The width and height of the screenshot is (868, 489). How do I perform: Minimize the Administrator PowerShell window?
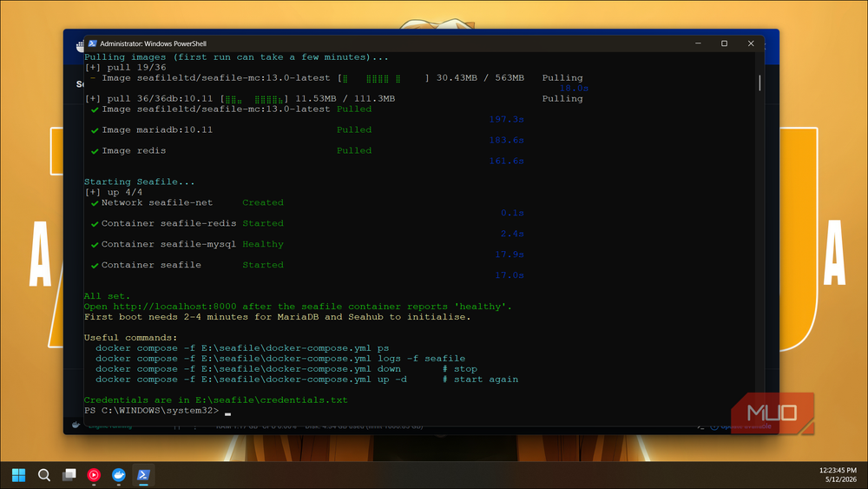[698, 43]
